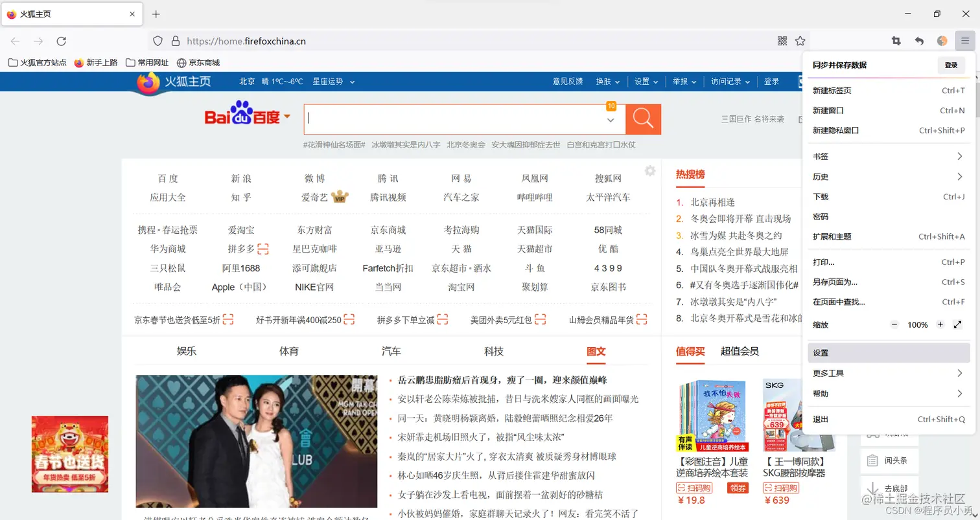Screen dimensions: 980x520
Task: Click the shield tracking protection icon
Action: click(x=157, y=41)
